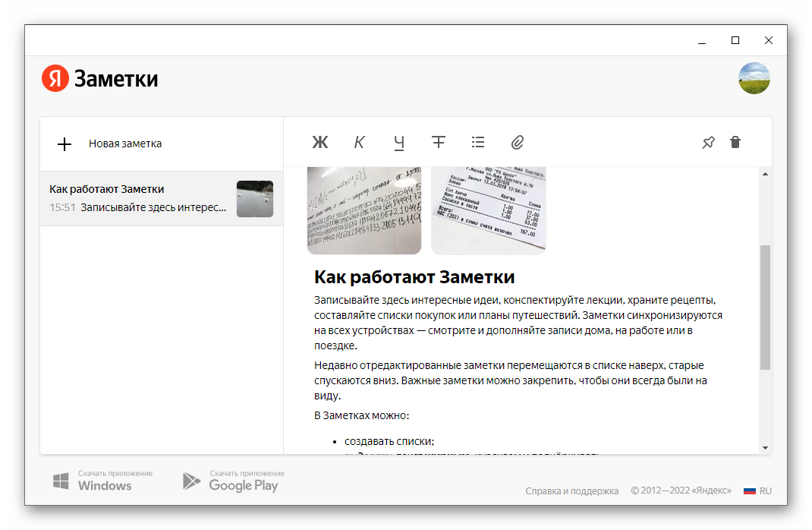Open the whiteboard photo attachment
The width and height of the screenshot is (812, 530).
pyautogui.click(x=364, y=210)
